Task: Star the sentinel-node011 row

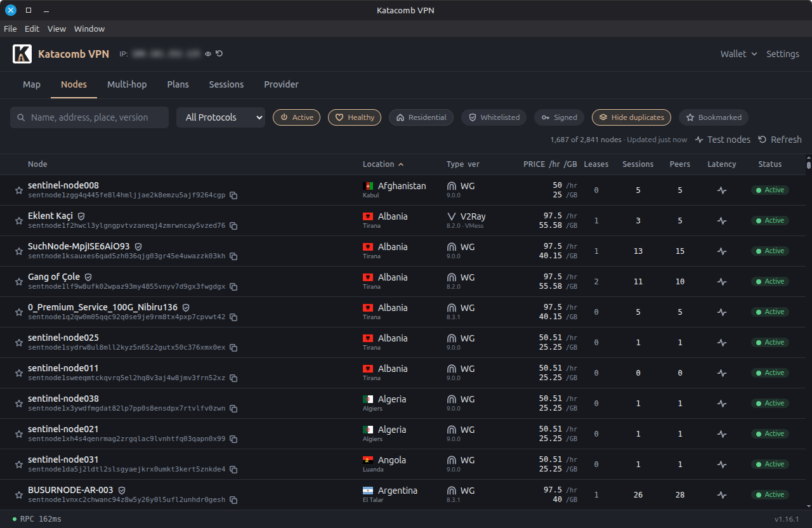Action: click(19, 373)
